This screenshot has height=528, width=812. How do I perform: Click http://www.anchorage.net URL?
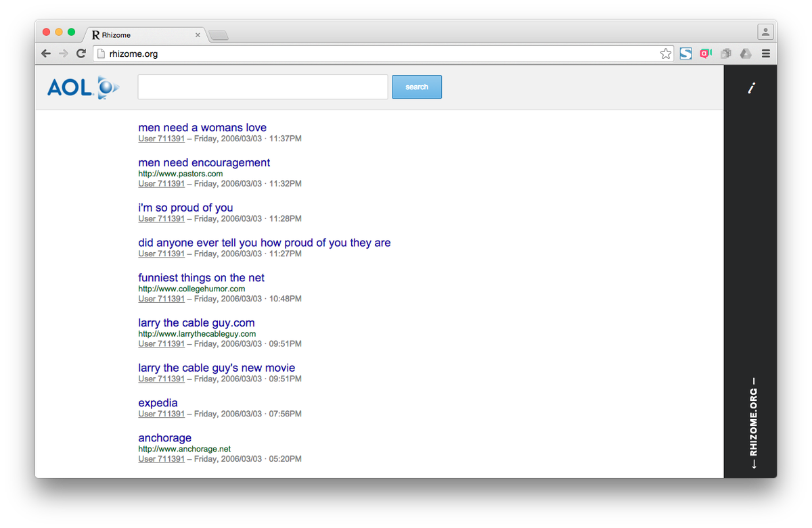click(185, 449)
